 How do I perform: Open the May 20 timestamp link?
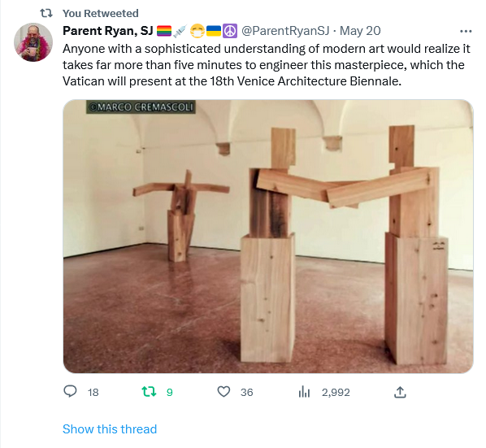point(360,31)
